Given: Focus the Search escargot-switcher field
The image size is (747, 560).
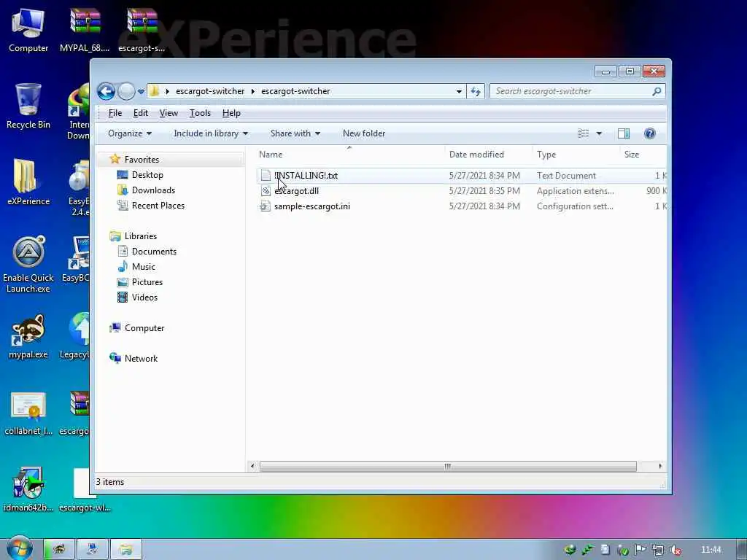Looking at the screenshot, I should tap(571, 91).
